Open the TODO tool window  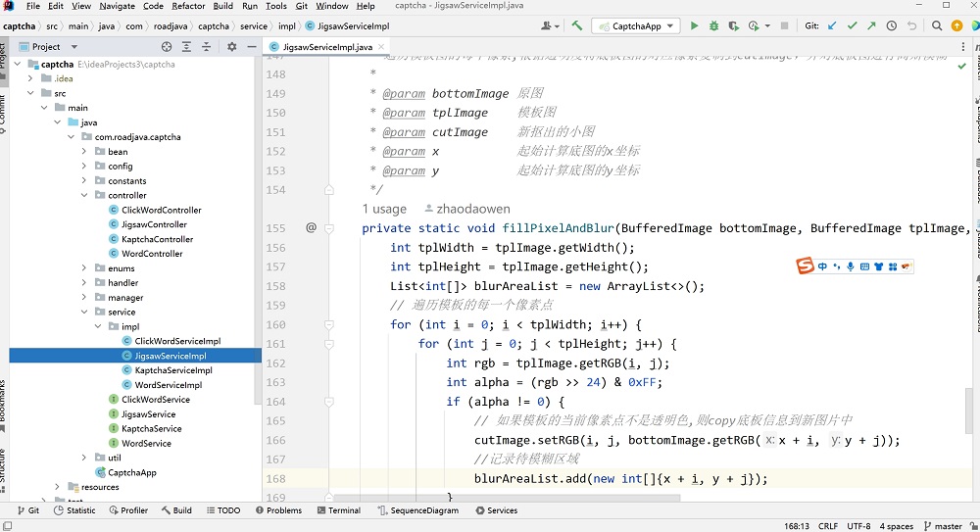[x=223, y=510]
